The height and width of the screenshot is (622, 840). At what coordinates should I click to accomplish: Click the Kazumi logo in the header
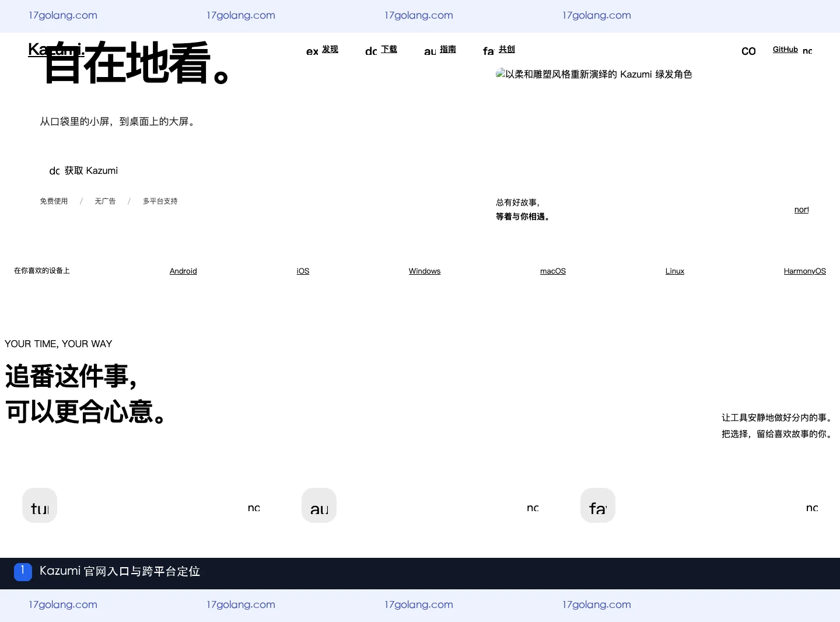point(56,50)
